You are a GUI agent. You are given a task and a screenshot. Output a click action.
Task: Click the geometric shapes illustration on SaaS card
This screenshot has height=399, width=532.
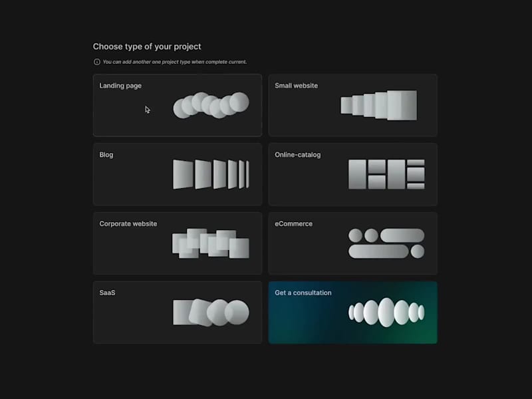pos(211,312)
